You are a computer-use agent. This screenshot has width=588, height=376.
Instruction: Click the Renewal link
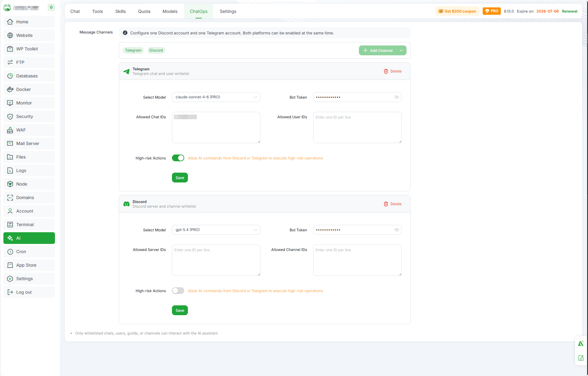tap(570, 11)
